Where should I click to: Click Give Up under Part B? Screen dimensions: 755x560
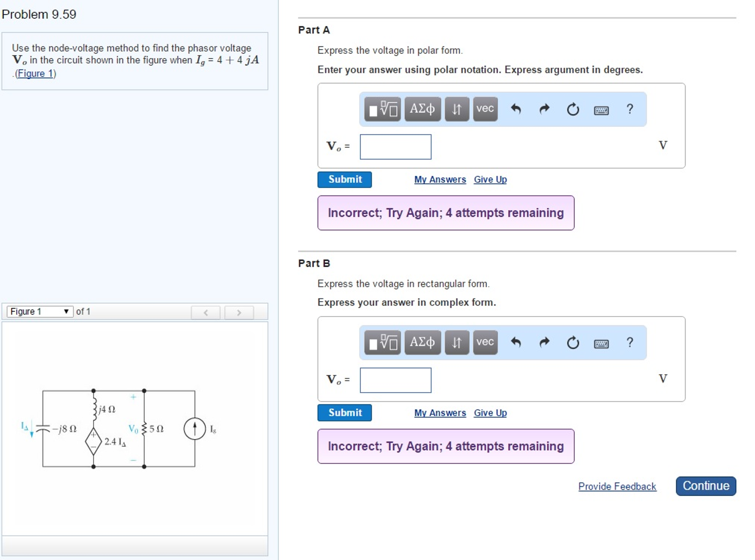(490, 413)
